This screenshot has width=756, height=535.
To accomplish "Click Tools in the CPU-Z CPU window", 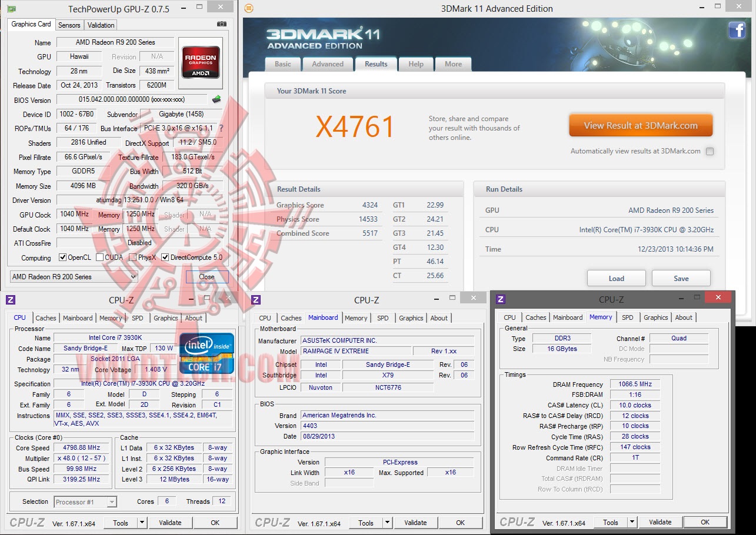I will (x=121, y=523).
